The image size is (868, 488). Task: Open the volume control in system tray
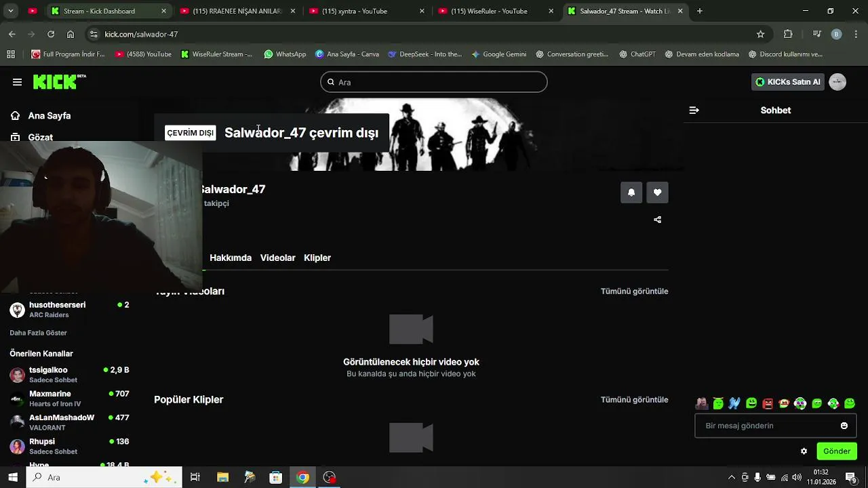[x=797, y=477]
